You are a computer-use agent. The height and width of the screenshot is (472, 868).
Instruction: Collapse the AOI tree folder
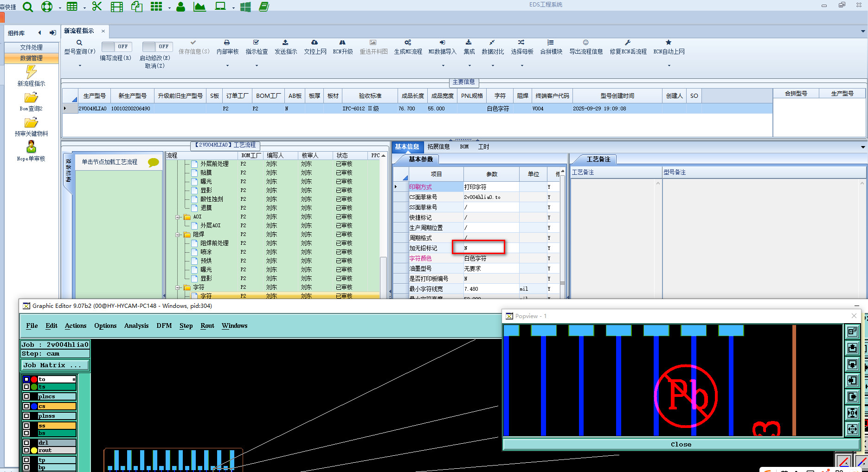[178, 217]
